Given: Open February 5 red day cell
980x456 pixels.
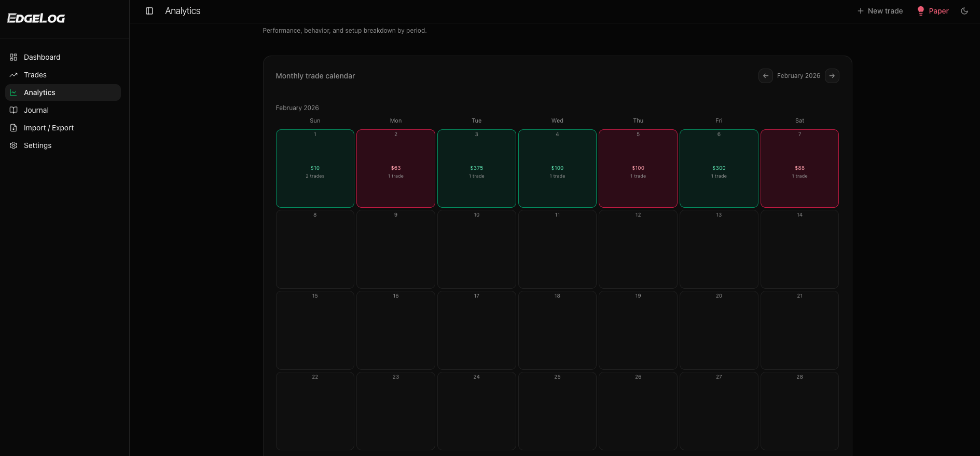Looking at the screenshot, I should 638,168.
